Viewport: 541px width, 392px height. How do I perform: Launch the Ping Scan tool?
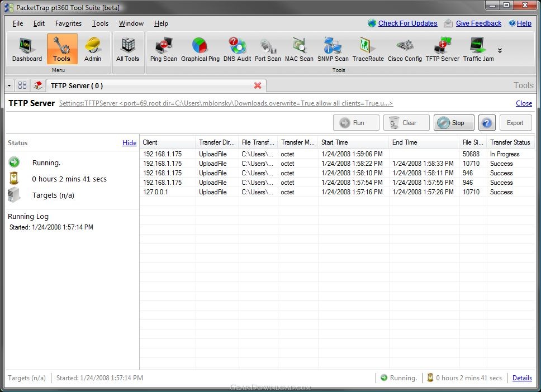[x=164, y=49]
